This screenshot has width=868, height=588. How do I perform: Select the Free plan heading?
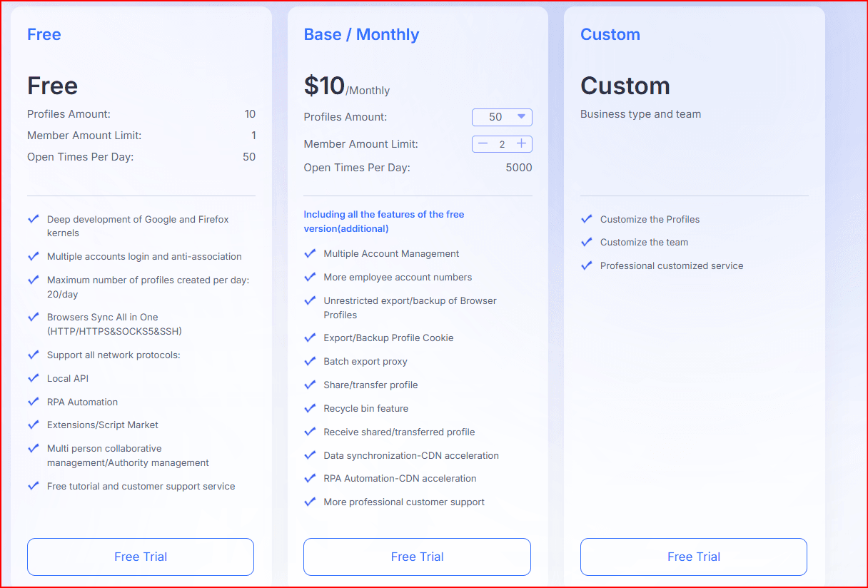click(x=44, y=34)
